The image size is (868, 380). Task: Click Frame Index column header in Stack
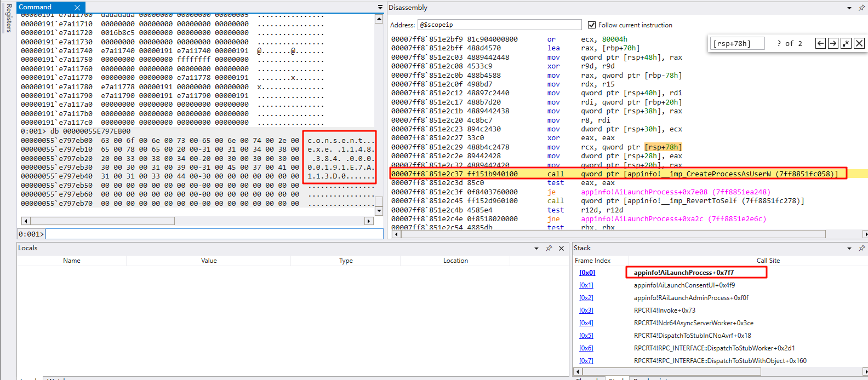pos(593,261)
